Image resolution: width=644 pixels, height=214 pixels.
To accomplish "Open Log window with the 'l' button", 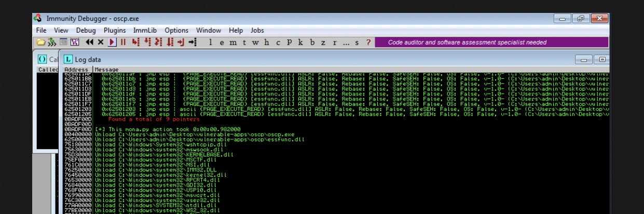I will coord(211,42).
